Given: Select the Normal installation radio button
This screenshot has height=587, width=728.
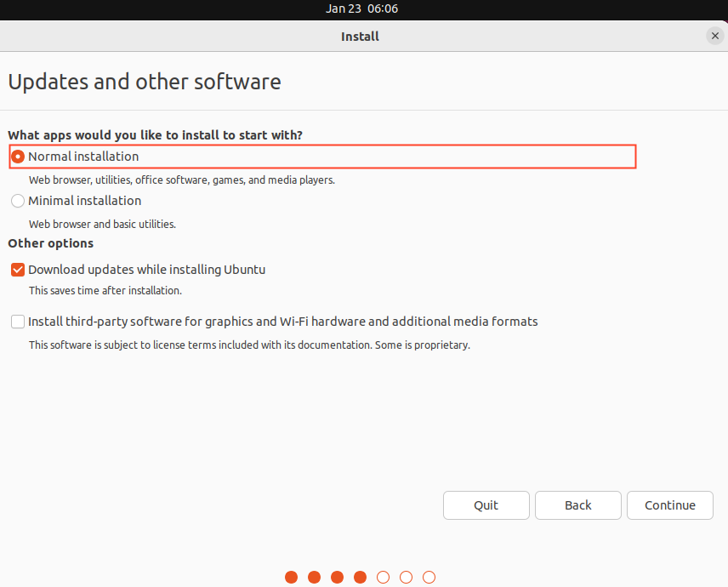Looking at the screenshot, I should pyautogui.click(x=18, y=157).
